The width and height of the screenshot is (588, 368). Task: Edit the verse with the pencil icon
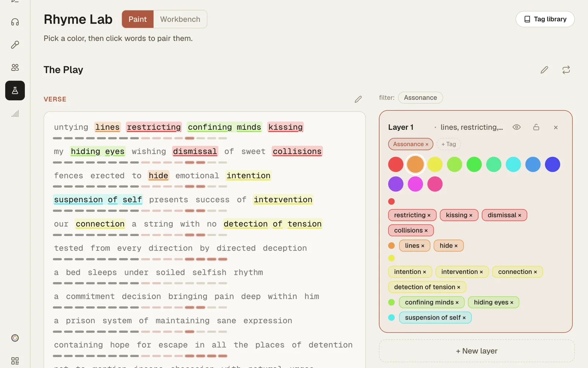click(358, 99)
